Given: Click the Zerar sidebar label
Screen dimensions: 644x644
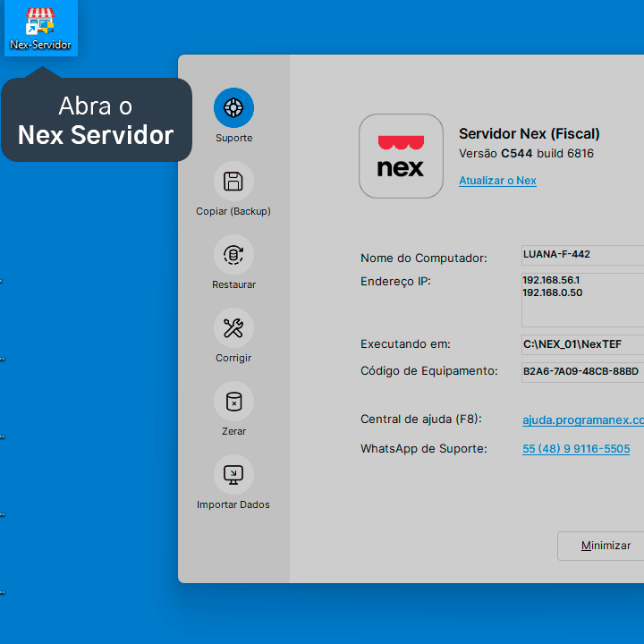Looking at the screenshot, I should [x=233, y=431].
